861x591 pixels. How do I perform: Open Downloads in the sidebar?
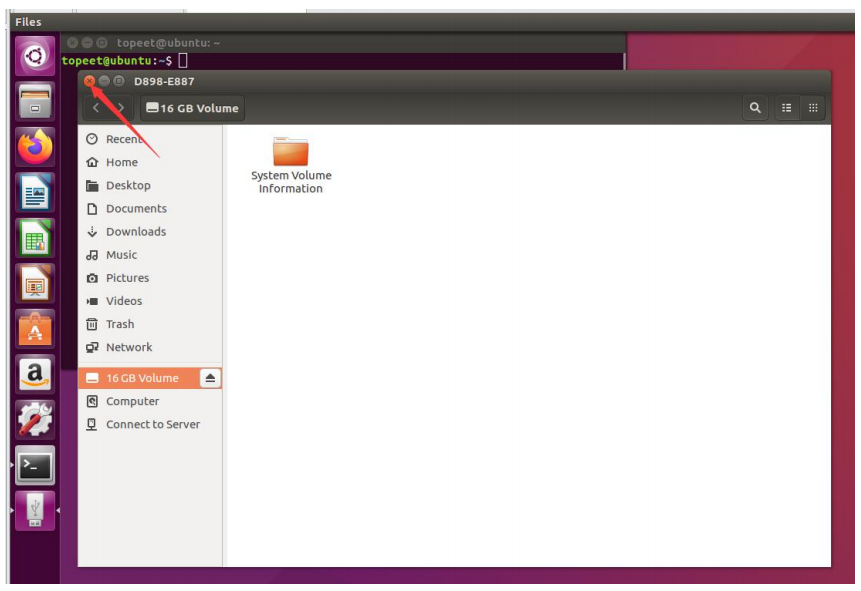tap(150, 231)
